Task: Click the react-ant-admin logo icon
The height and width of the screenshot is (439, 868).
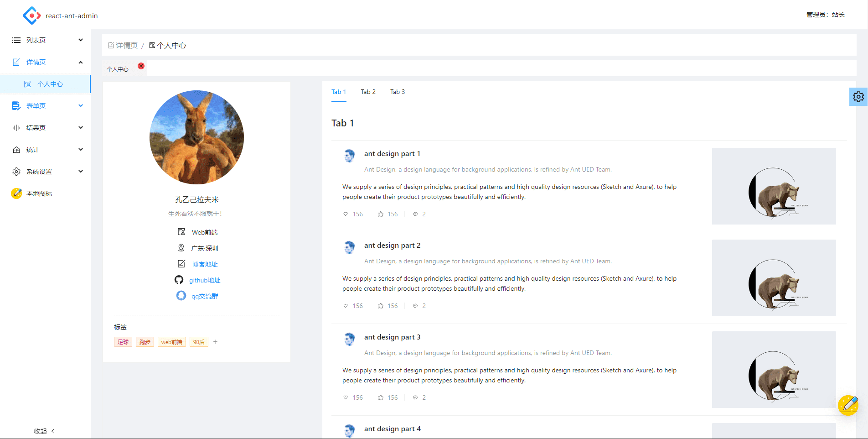Action: (x=32, y=16)
